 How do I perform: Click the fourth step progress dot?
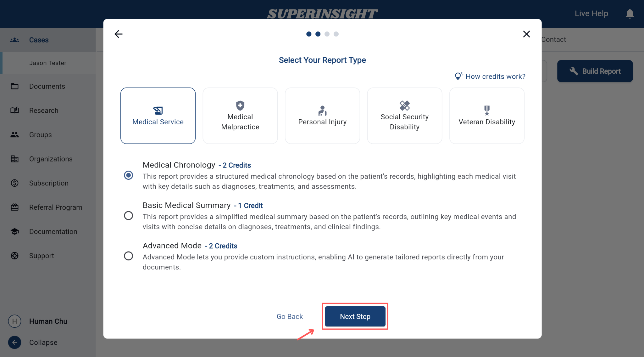coord(336,34)
